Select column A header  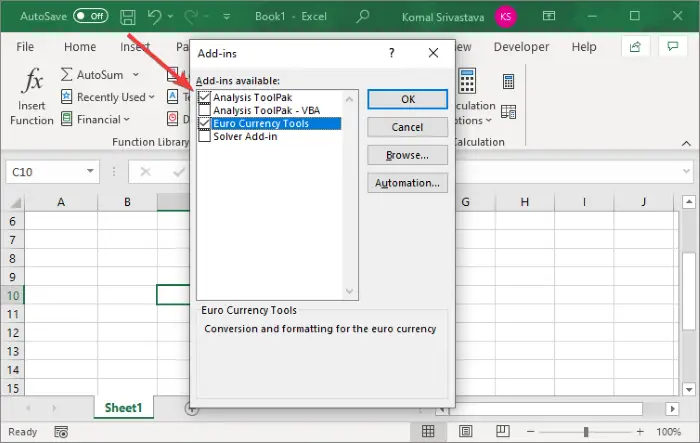(61, 202)
